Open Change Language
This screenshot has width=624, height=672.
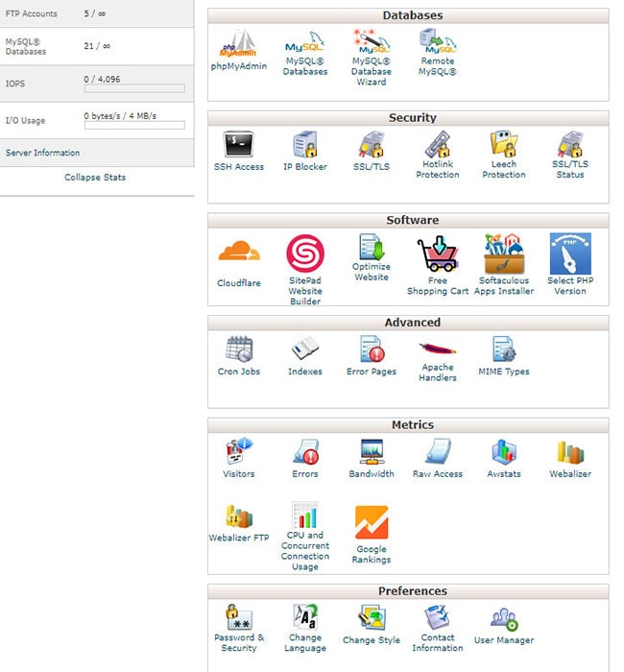(305, 628)
